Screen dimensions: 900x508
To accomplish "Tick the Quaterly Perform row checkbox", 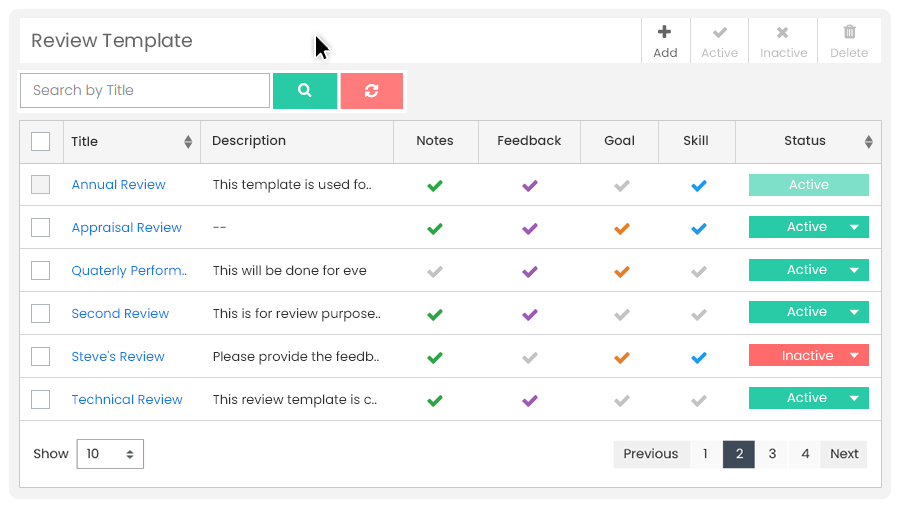I will [40, 270].
